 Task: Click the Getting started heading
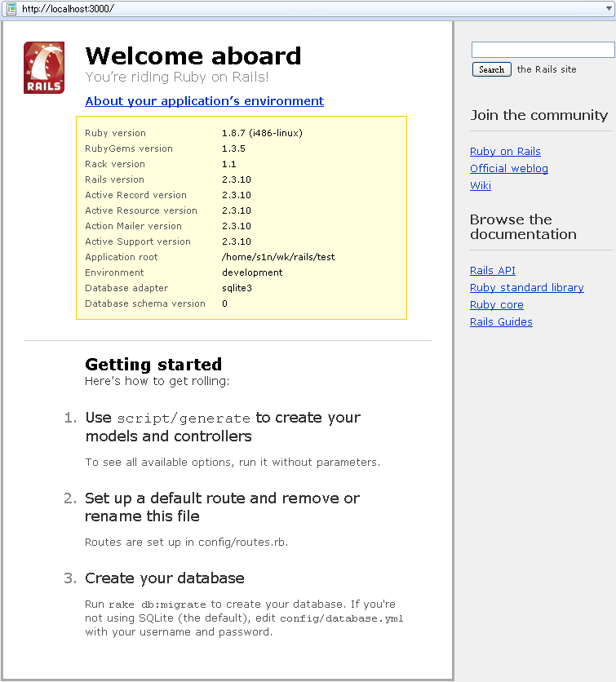(153, 364)
